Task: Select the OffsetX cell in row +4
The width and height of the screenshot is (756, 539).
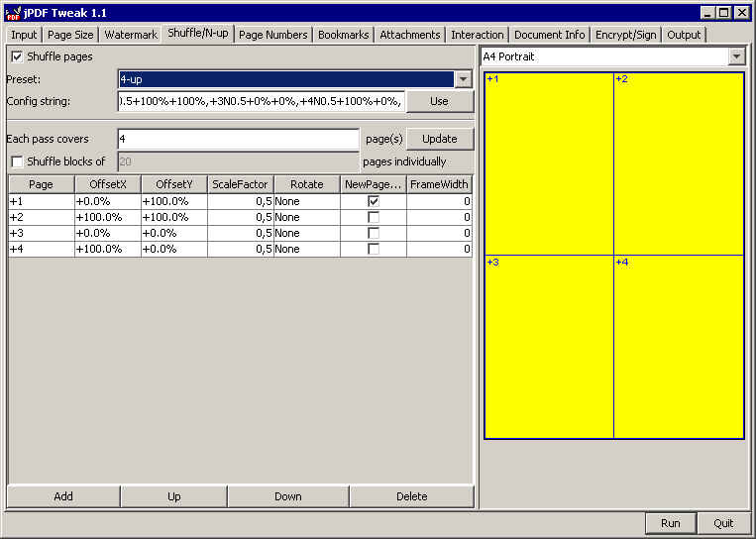Action: 107,249
